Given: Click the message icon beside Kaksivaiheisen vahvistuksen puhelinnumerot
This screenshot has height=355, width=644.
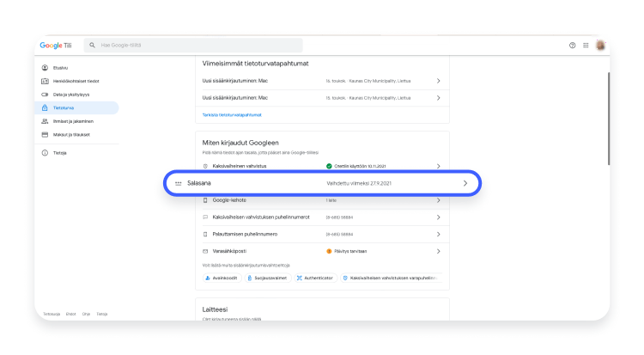Looking at the screenshot, I should (x=205, y=217).
